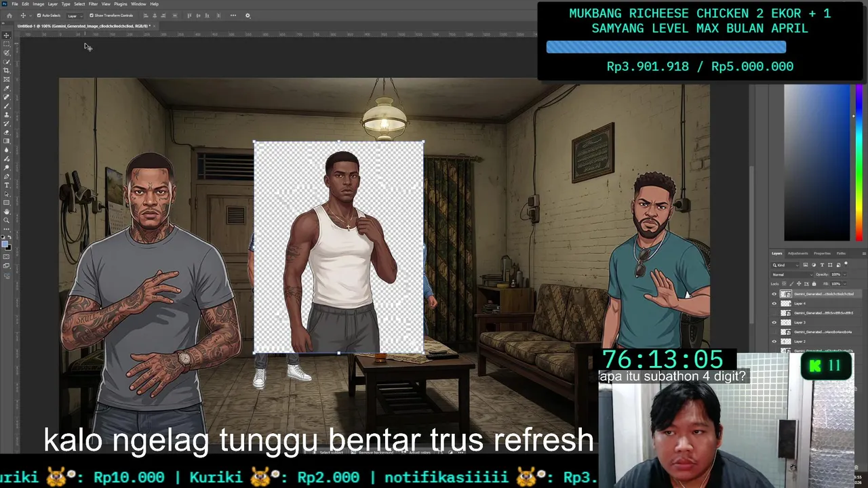Select Layer 4 row in Layers
Image resolution: width=868 pixels, height=488 pixels.
coord(816,304)
